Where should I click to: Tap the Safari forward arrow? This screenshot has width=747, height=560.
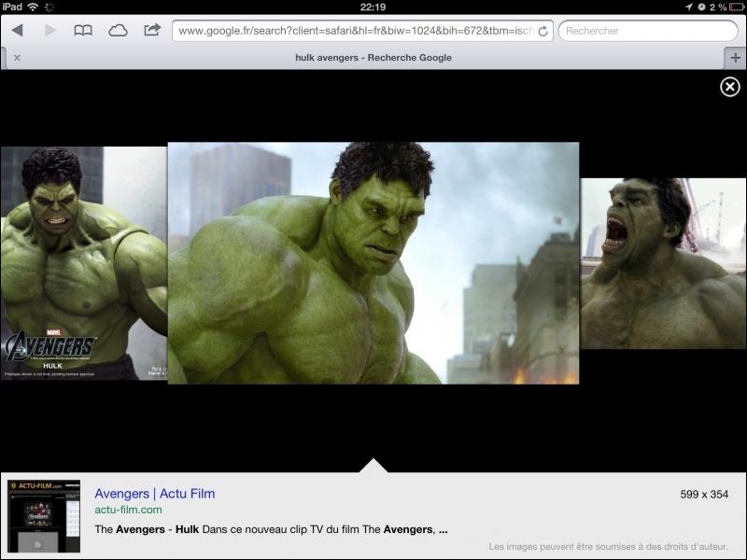tap(50, 31)
